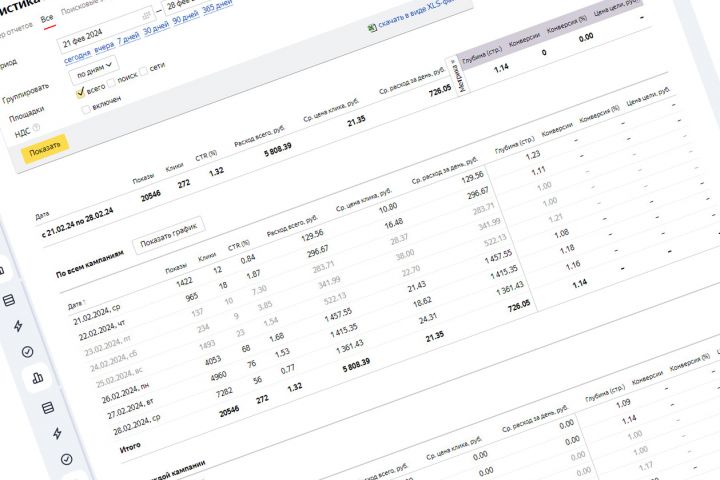Switch to the 'Все' tab
Viewport: 720px width, 480px height.
47,19
